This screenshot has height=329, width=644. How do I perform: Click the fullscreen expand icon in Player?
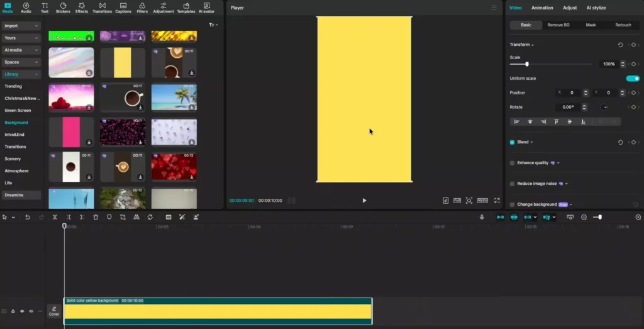tap(497, 201)
